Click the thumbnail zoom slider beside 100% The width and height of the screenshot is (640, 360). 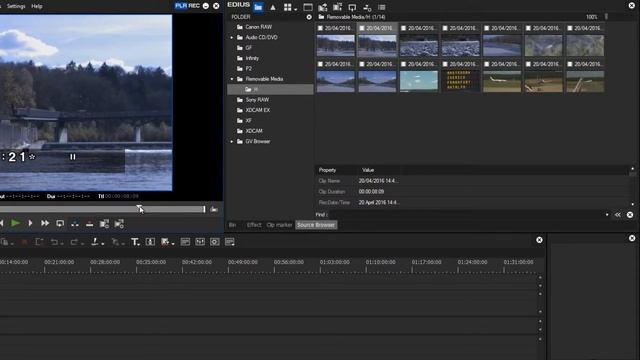coord(606,17)
